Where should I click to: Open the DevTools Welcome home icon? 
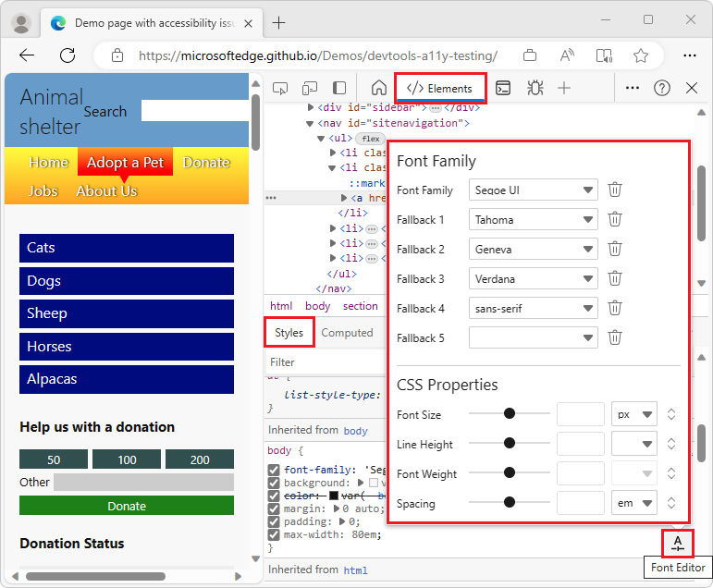coord(378,88)
